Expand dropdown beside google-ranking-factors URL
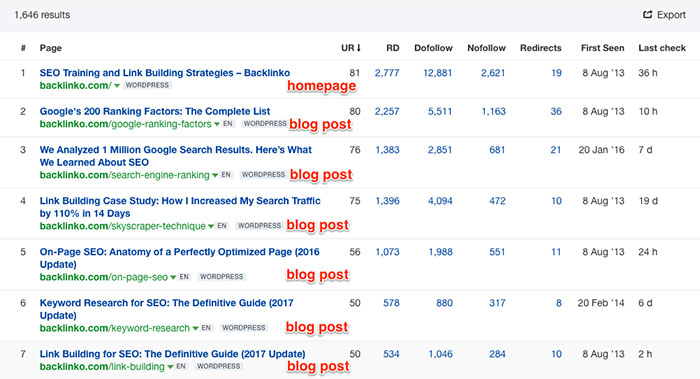The image size is (700, 379). coord(217,124)
